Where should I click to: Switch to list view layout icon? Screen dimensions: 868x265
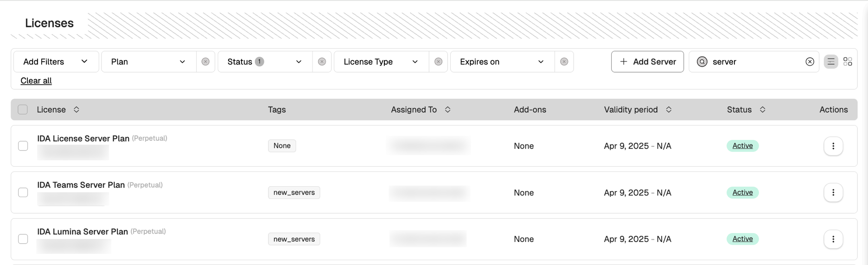coord(831,62)
